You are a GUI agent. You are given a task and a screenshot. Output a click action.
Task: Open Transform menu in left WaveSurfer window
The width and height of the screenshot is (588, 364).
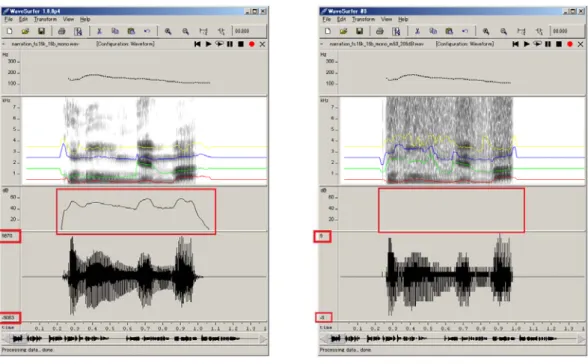(x=45, y=19)
